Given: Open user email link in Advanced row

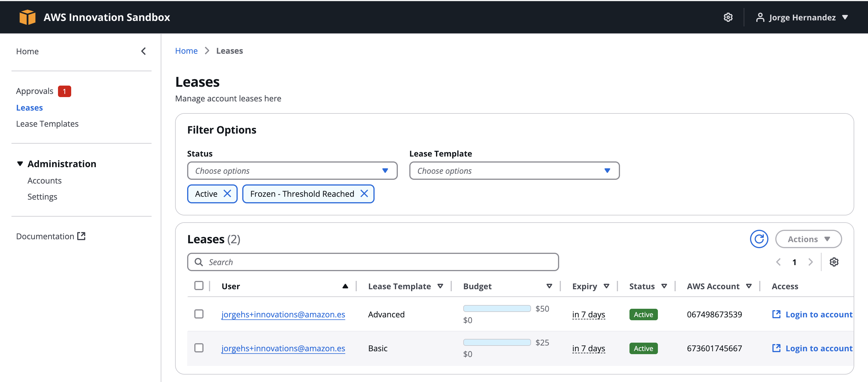Looking at the screenshot, I should [x=283, y=314].
